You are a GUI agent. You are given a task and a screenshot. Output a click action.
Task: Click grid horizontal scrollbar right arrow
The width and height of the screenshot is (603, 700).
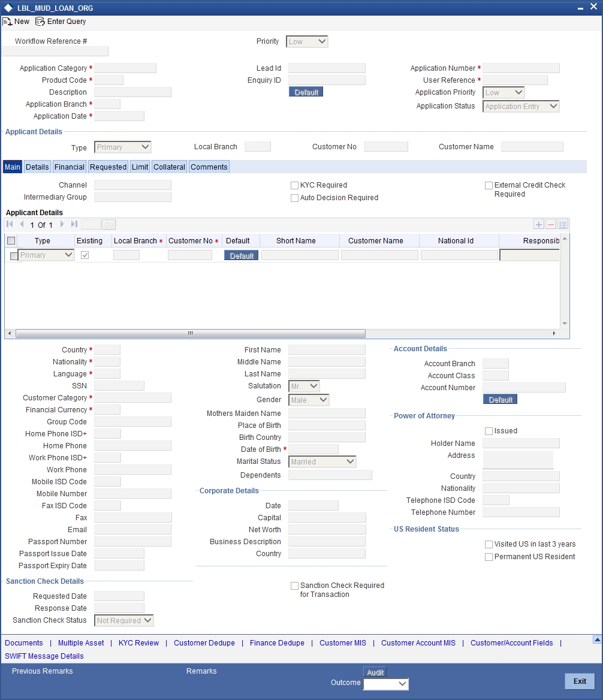coord(554,333)
